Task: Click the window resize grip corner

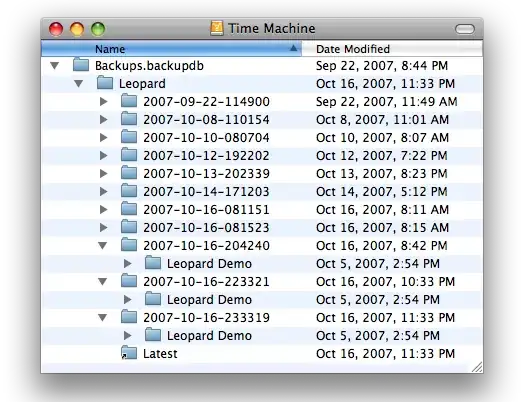Action: [477, 367]
